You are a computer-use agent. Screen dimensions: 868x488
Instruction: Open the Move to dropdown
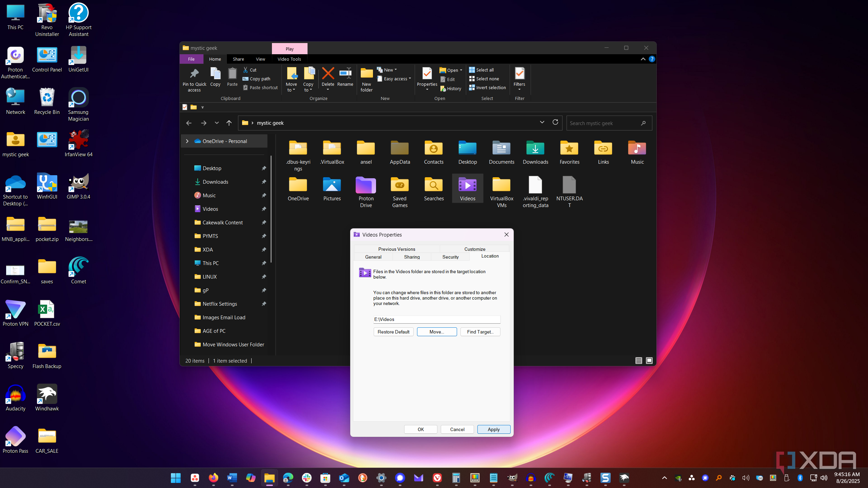[291, 87]
